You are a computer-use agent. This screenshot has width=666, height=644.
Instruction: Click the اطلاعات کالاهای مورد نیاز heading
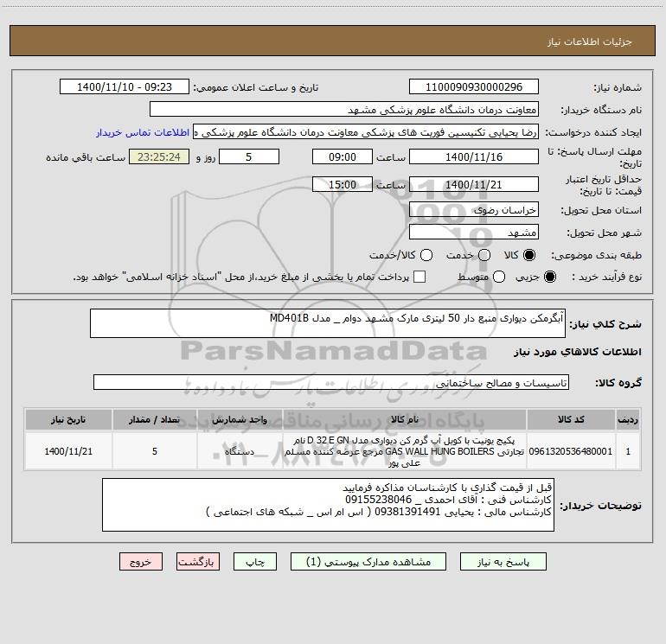[578, 352]
